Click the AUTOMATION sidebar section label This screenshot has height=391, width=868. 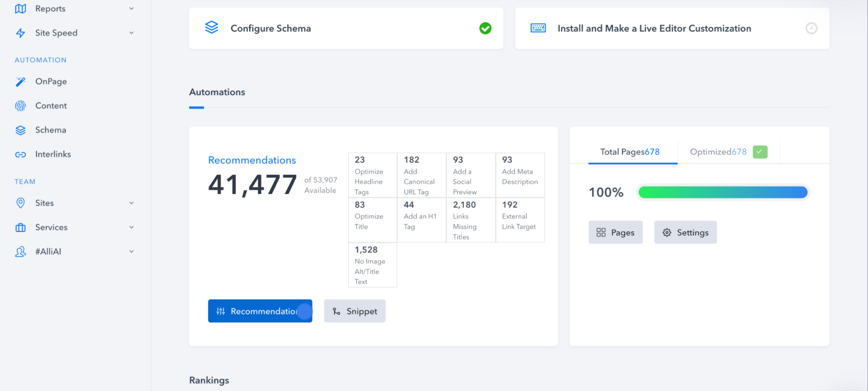(41, 60)
